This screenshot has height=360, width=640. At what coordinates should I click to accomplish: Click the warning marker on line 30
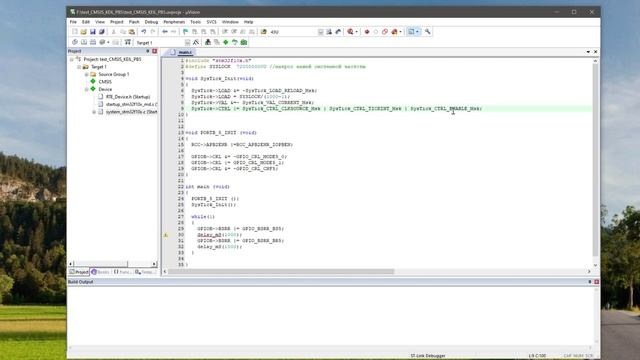pos(166,235)
